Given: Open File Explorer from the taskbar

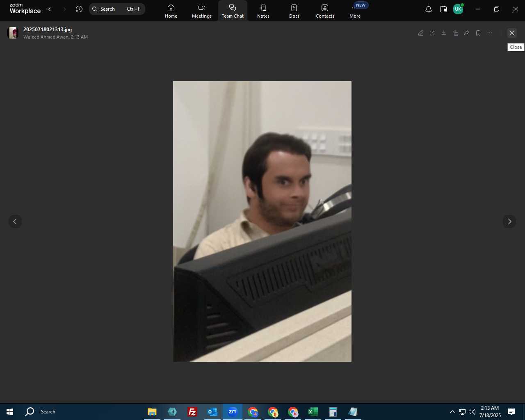Looking at the screenshot, I should (x=152, y=412).
